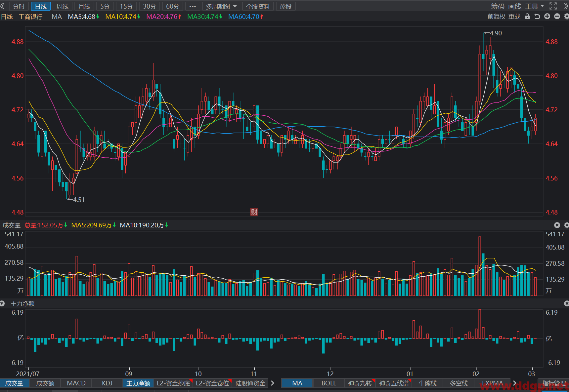This screenshot has height=392, width=569.
Task: Switch to the 周线 weekly tab
Action: point(63,6)
